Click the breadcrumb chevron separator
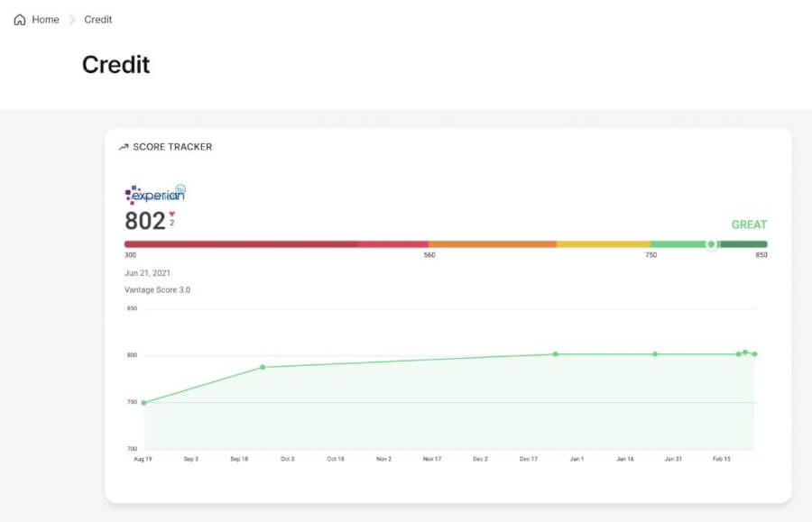The image size is (812, 522). (x=72, y=20)
